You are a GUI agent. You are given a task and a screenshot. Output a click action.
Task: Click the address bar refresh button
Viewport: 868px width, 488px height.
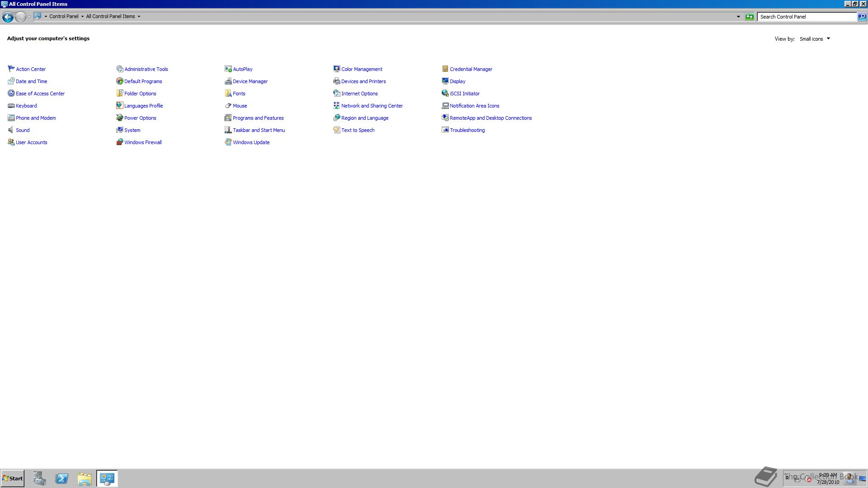[x=750, y=17]
